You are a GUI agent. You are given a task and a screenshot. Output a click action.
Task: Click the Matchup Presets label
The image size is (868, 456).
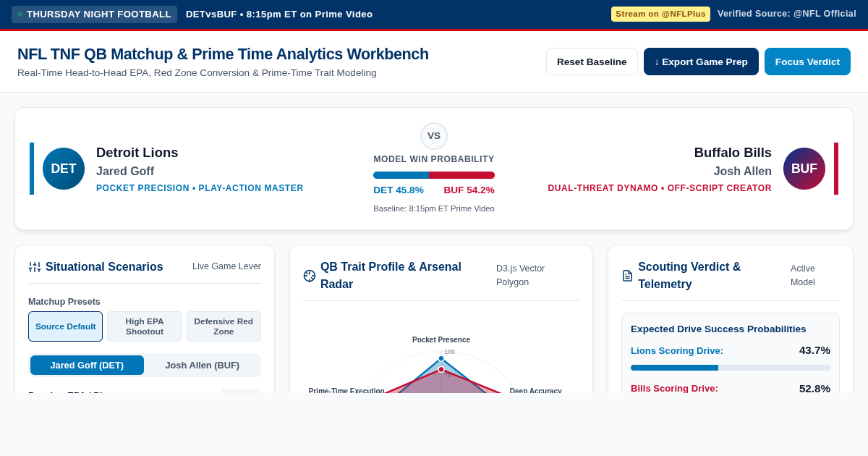pos(64,301)
